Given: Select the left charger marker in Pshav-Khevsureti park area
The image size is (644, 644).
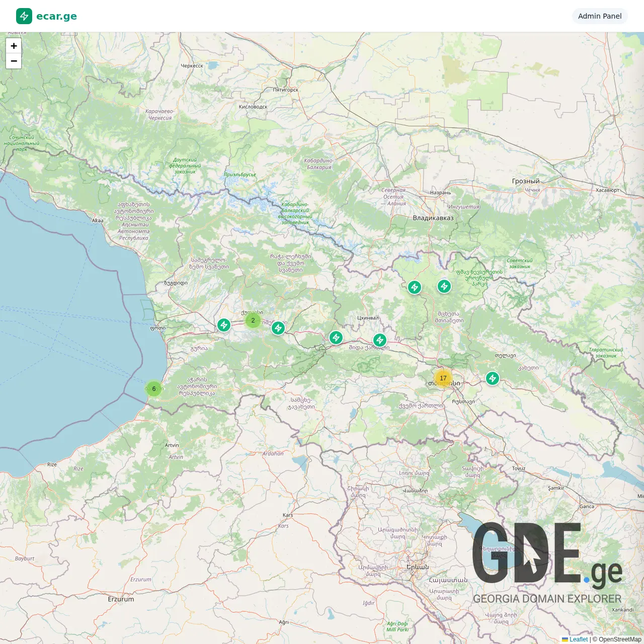Looking at the screenshot, I should click(415, 287).
